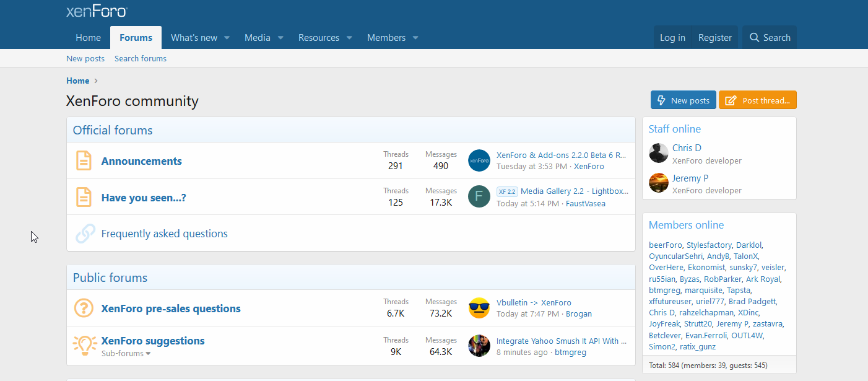868x381 pixels.
Task: Click Chris D's staff avatar
Action: pos(659,153)
